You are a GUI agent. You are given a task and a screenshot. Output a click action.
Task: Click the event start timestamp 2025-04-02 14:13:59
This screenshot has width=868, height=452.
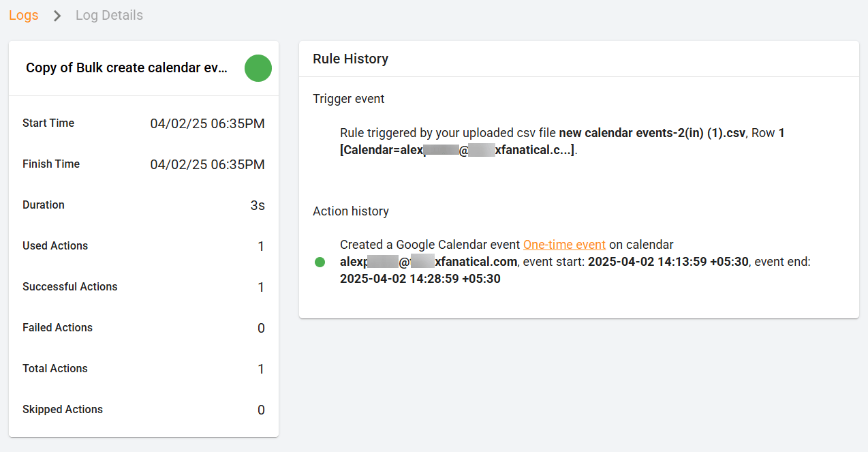coord(673,261)
